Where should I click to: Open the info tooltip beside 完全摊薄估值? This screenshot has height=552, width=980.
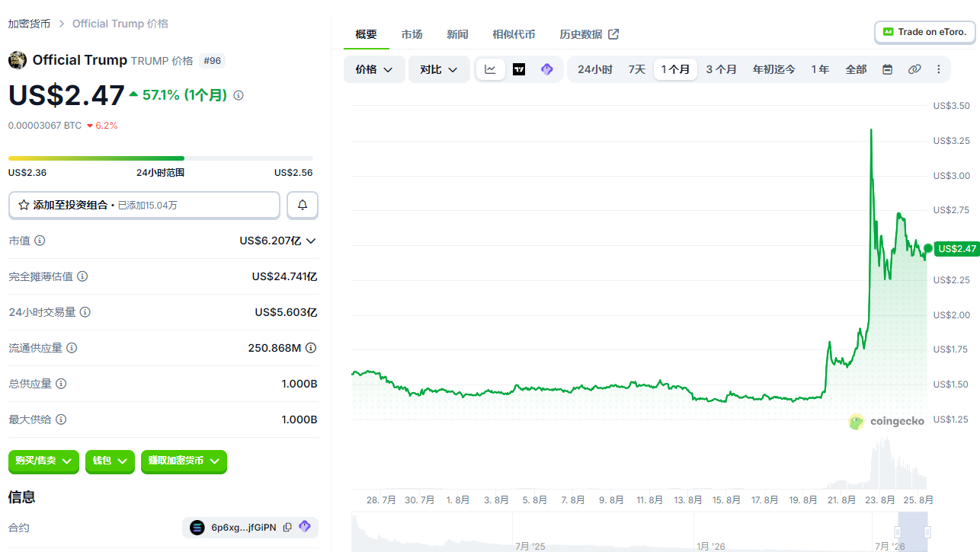coord(82,276)
